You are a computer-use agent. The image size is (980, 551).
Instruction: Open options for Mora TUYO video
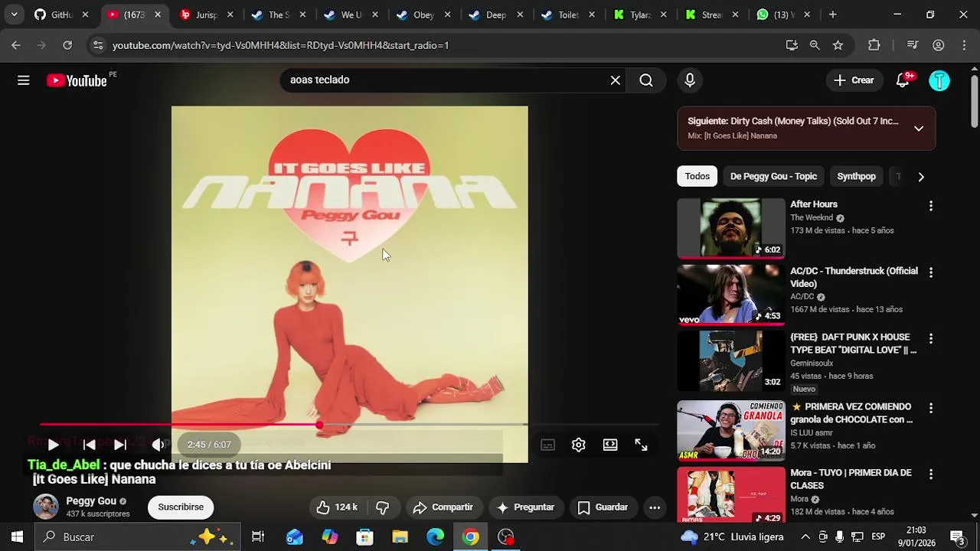[931, 474]
